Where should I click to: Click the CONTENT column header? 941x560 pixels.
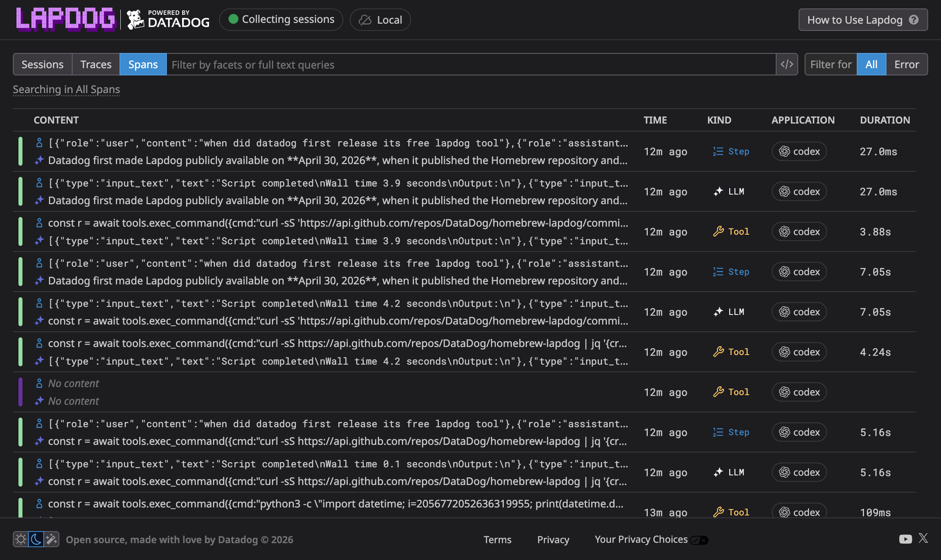point(56,120)
